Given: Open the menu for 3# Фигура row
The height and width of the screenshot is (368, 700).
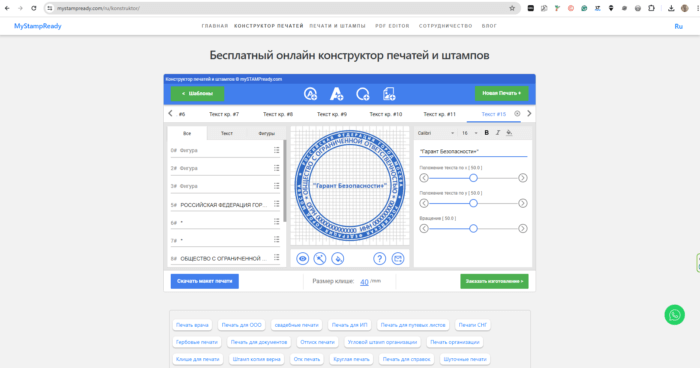Looking at the screenshot, I should point(277,186).
